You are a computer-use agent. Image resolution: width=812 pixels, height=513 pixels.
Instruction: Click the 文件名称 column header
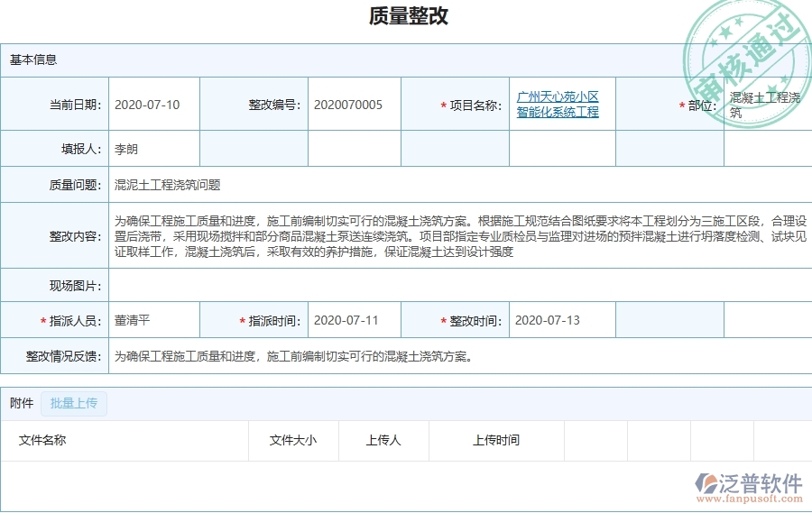point(42,441)
